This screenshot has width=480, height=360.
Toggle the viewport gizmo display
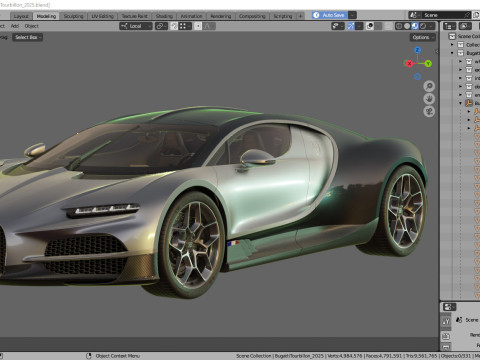[351, 26]
